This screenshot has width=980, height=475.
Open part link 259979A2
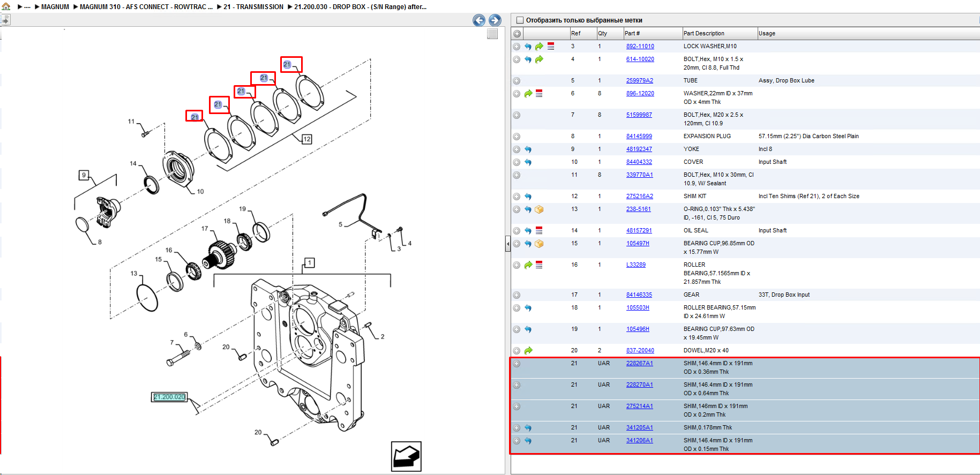click(640, 81)
